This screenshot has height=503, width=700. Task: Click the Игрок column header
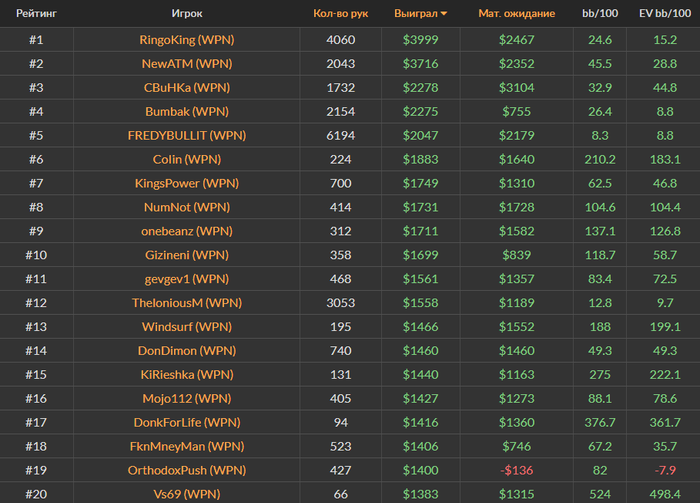187,13
